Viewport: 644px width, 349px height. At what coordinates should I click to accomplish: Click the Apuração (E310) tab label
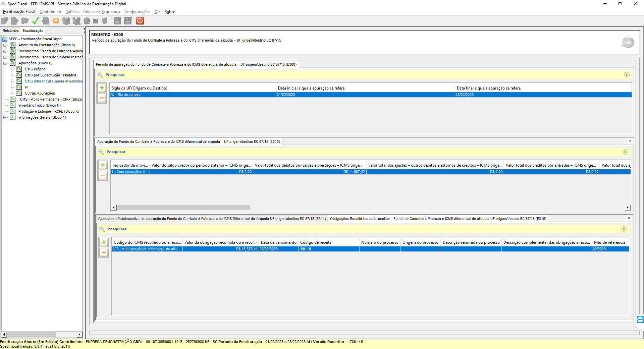tap(189, 141)
